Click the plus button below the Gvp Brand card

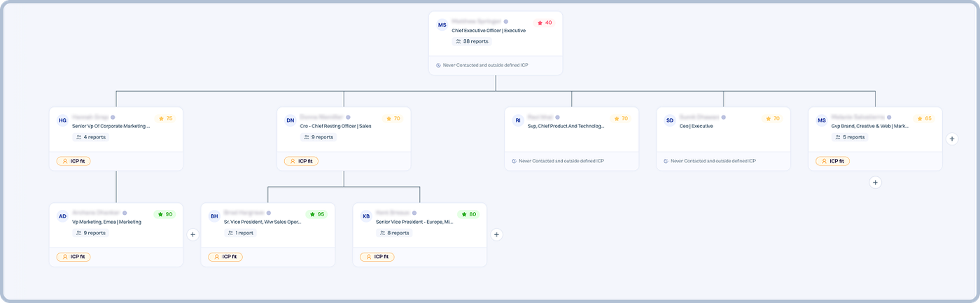pyautogui.click(x=875, y=183)
